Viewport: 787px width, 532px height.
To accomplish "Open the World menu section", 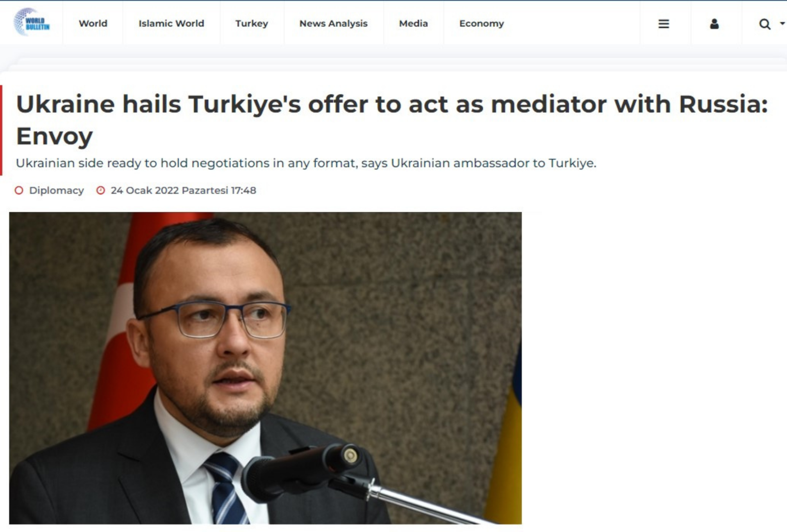I will [x=93, y=23].
